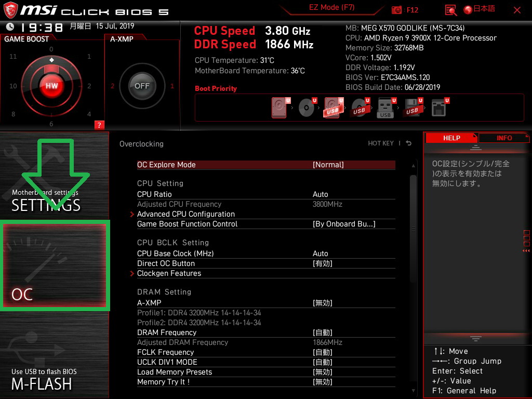Take a screenshot with the F12 camera icon
Screen dimensions: 532x399
coord(396,10)
